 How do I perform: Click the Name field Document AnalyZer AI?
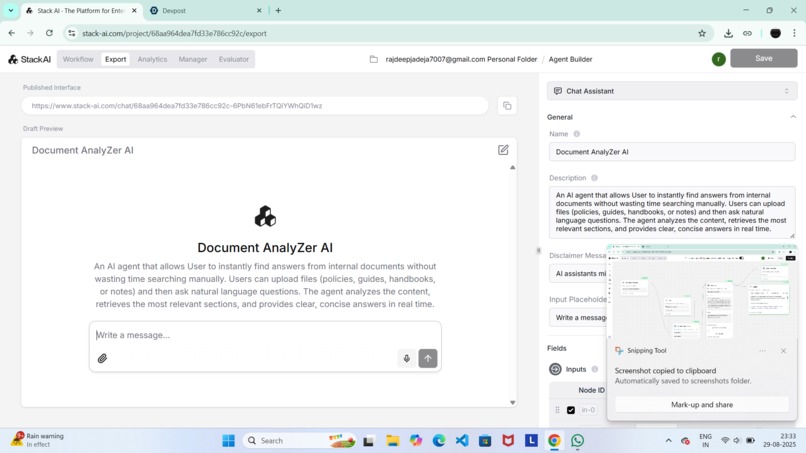point(672,152)
